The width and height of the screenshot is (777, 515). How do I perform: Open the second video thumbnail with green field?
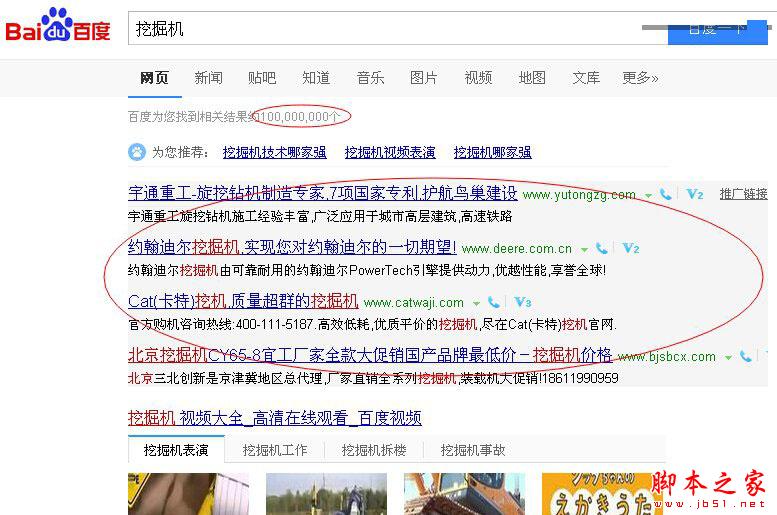pos(326,494)
